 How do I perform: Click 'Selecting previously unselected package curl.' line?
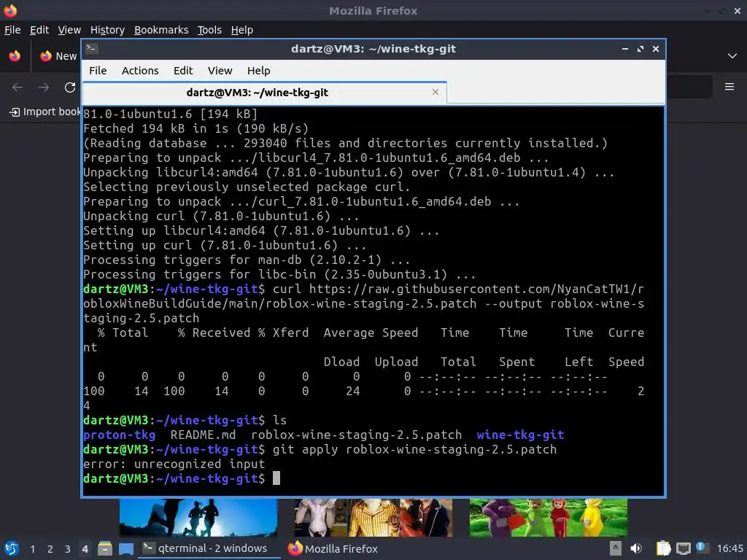[247, 187]
